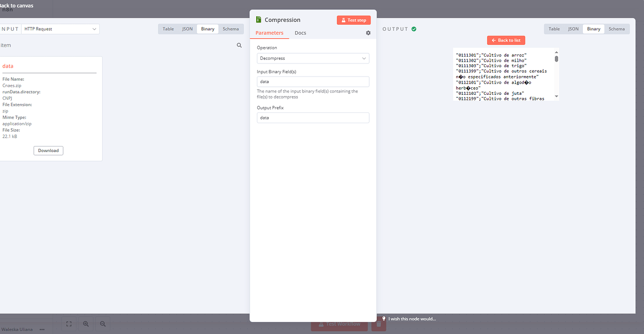
Task: Click the Compression node file icon
Action: (259, 20)
